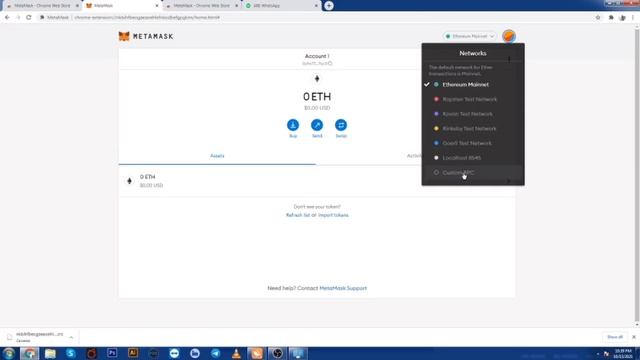Click the Import tokens link

point(333,215)
